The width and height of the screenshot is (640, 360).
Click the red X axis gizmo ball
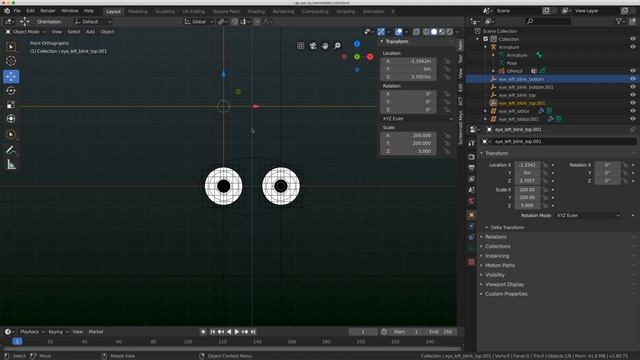370,57
